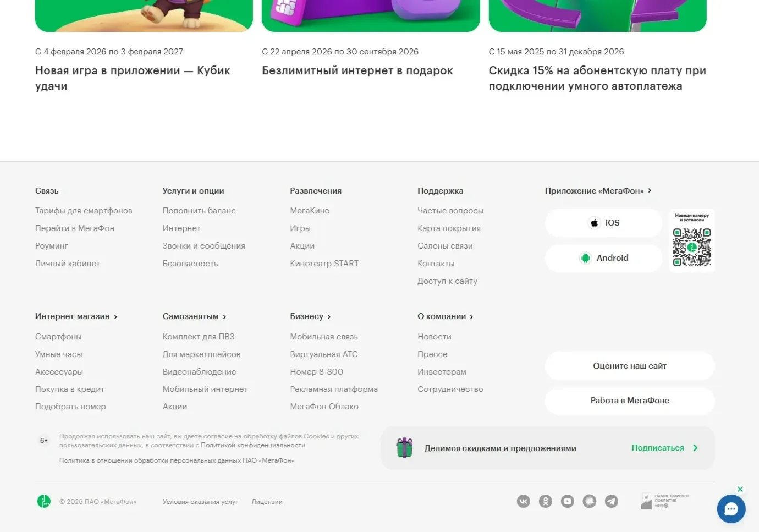Image resolution: width=759 pixels, height=532 pixels.
Task: Open 'МегаКино' link
Action: click(310, 211)
